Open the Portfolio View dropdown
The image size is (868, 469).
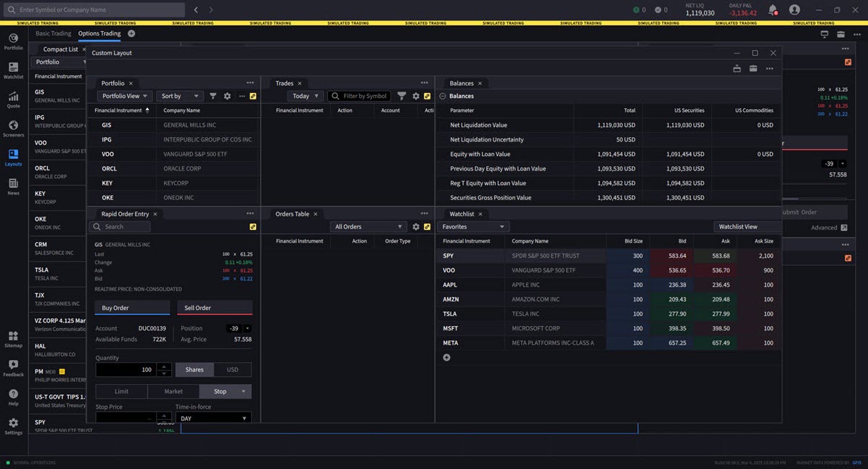124,96
